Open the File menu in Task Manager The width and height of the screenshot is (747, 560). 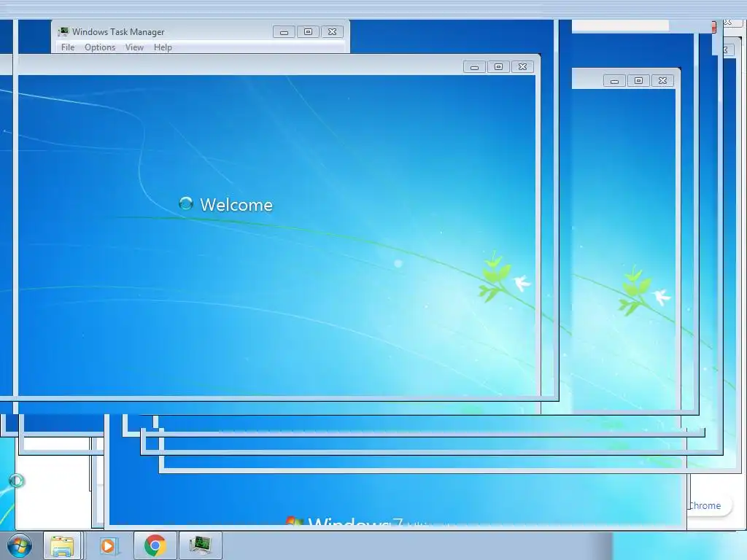tap(68, 47)
